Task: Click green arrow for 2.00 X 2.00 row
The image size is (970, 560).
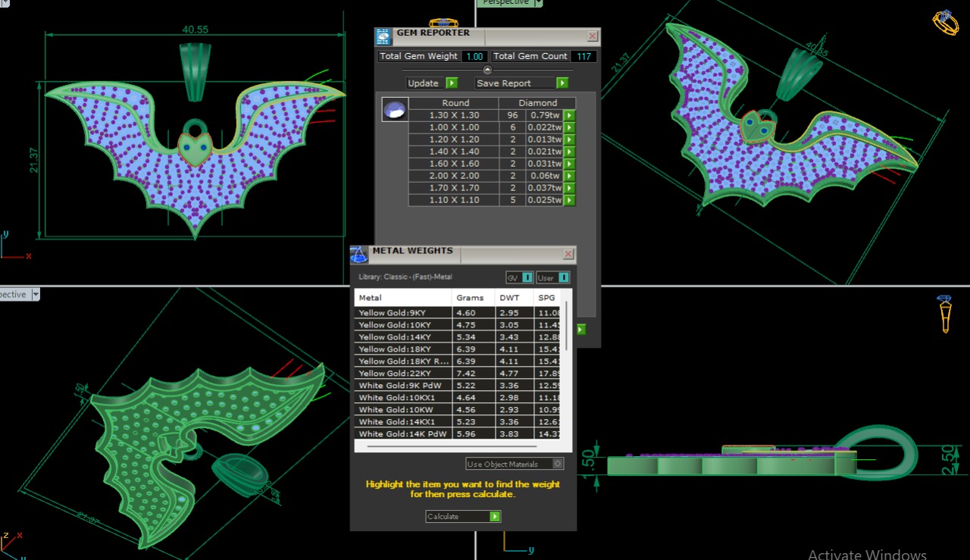Action: click(x=569, y=176)
